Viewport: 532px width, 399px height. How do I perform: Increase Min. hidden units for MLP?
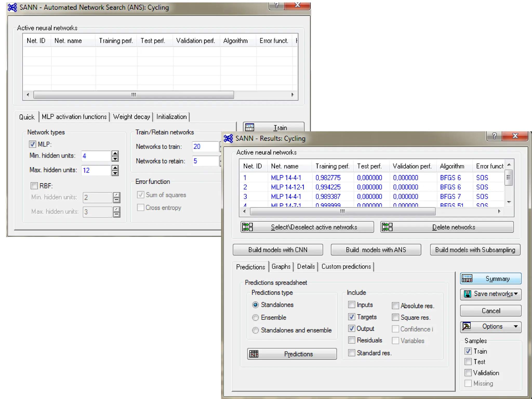(115, 153)
